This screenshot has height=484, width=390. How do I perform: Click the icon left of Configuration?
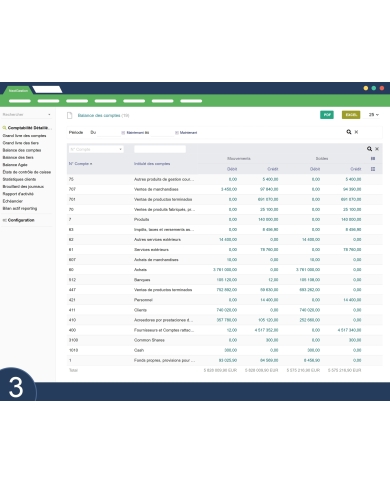click(4, 220)
